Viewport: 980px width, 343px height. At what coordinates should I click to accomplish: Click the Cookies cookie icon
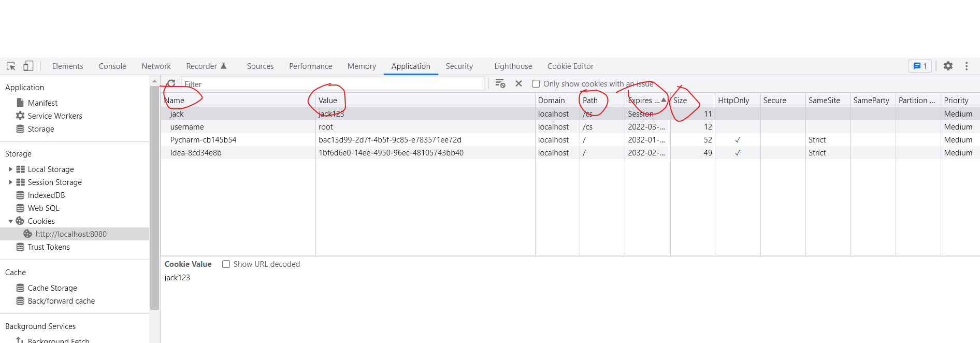[x=20, y=221]
